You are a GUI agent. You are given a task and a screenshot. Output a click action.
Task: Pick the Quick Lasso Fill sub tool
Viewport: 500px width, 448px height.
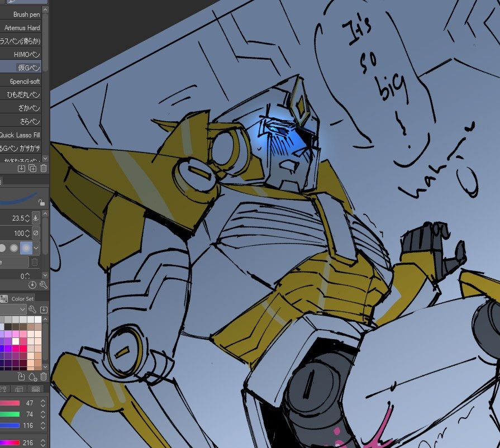[x=21, y=135]
